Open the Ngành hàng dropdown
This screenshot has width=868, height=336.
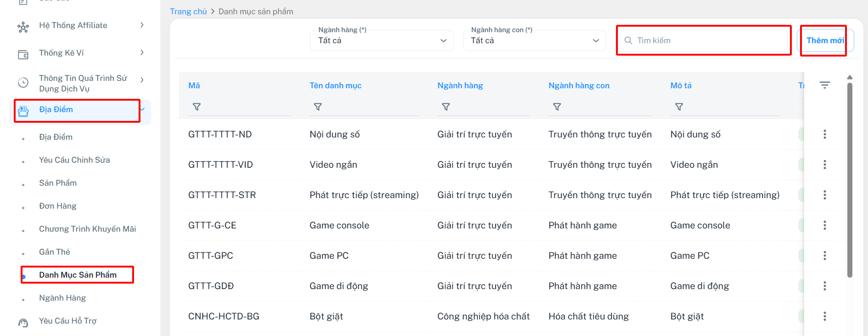[x=382, y=40]
